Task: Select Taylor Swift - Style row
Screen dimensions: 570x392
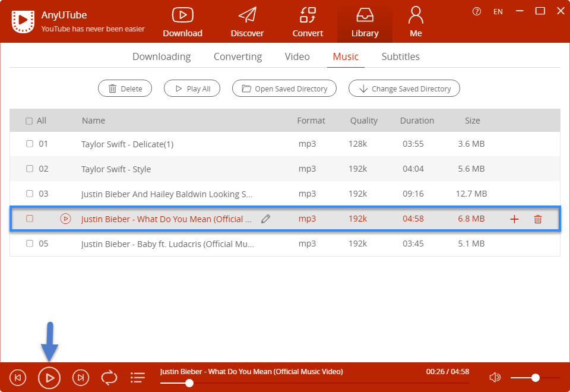Action: coord(285,169)
